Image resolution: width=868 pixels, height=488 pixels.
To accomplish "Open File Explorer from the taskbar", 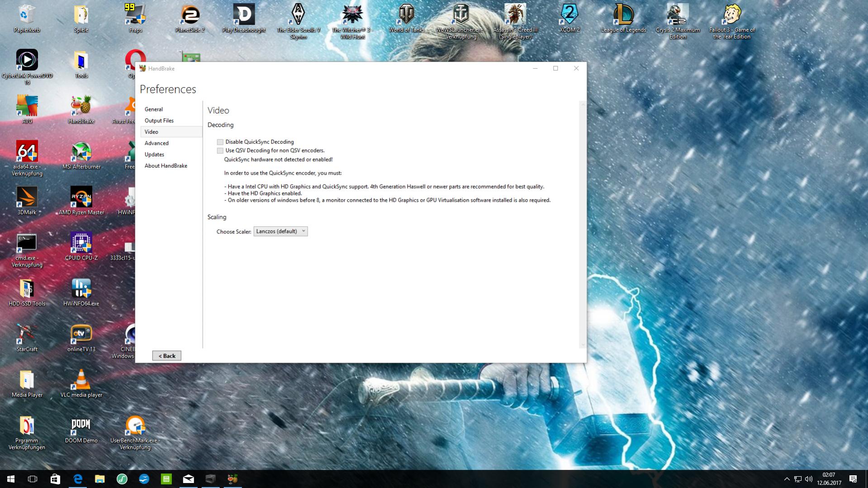I will point(100,479).
